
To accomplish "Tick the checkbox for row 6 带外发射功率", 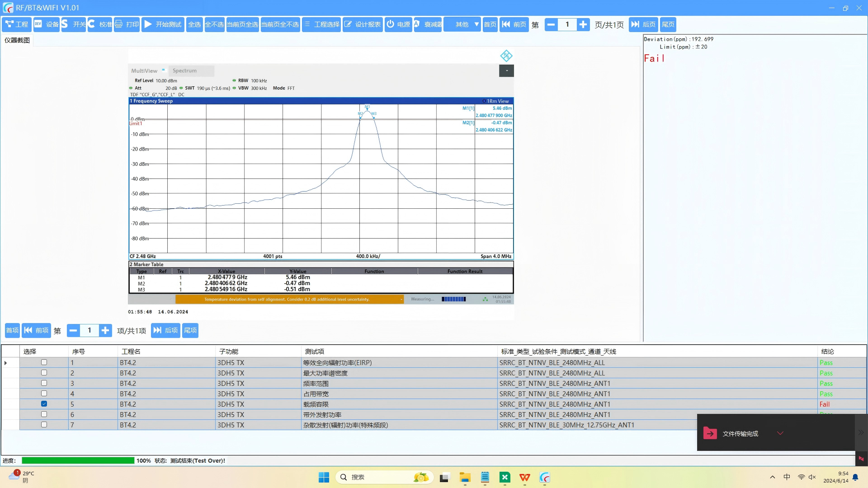I will pos(44,414).
